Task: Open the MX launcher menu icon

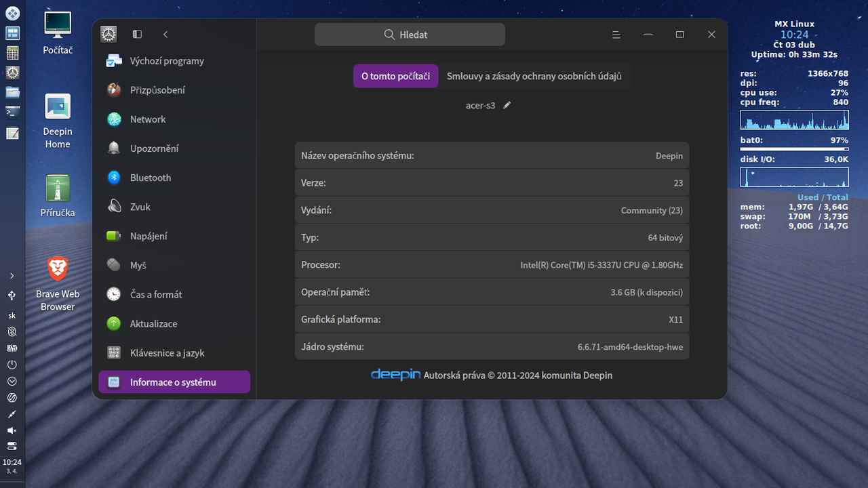Action: click(x=12, y=13)
